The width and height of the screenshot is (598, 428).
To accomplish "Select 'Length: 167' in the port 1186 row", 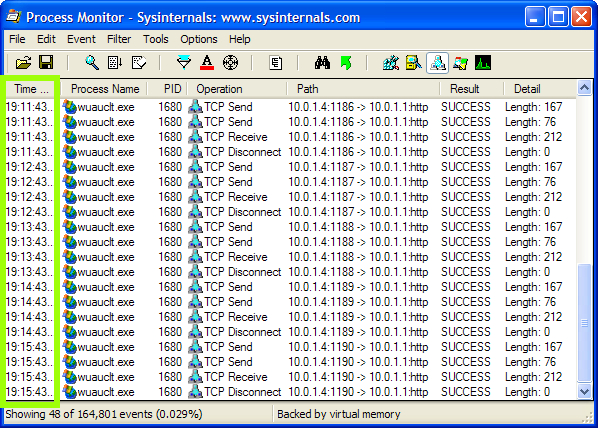I will coord(534,107).
